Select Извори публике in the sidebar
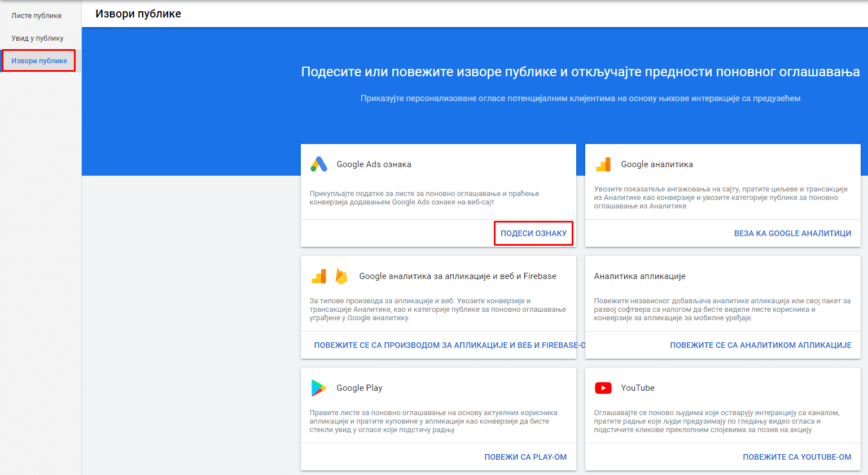The width and height of the screenshot is (868, 475). [39, 61]
